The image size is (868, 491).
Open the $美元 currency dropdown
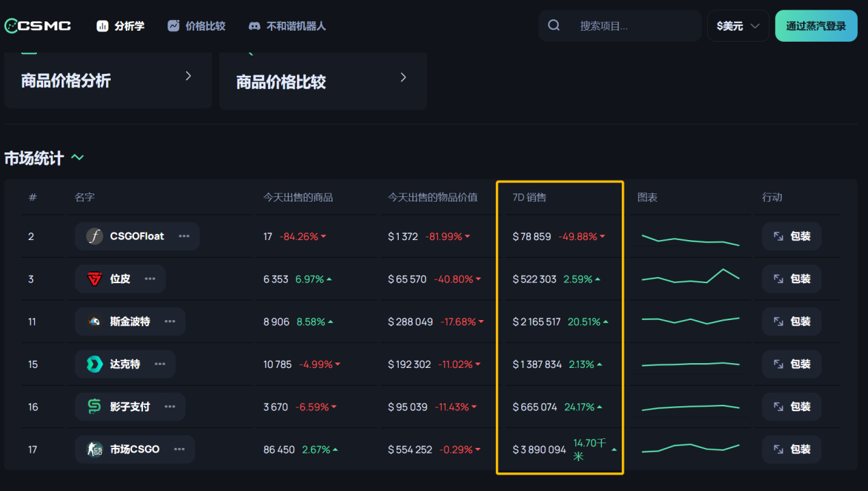pos(738,26)
